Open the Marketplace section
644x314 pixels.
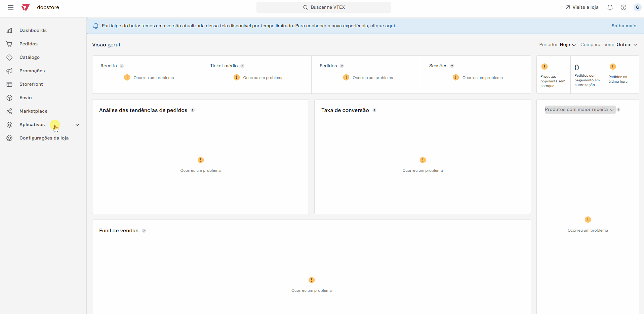[33, 111]
